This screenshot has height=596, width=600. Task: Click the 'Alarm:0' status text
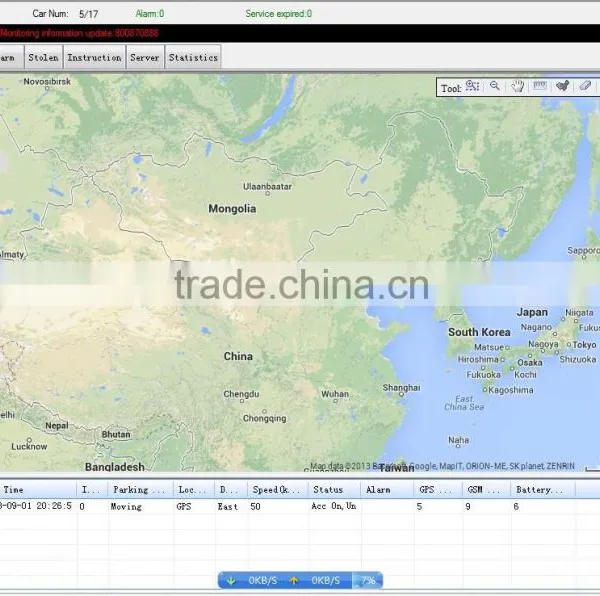coord(150,14)
